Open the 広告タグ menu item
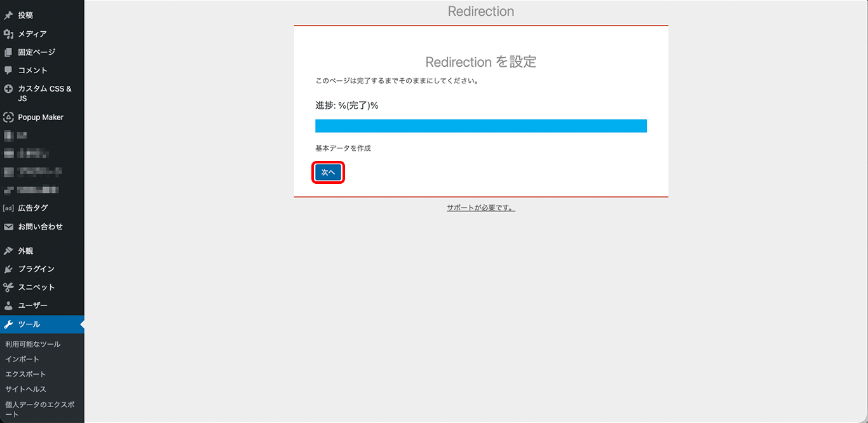868x423 pixels. coord(32,208)
